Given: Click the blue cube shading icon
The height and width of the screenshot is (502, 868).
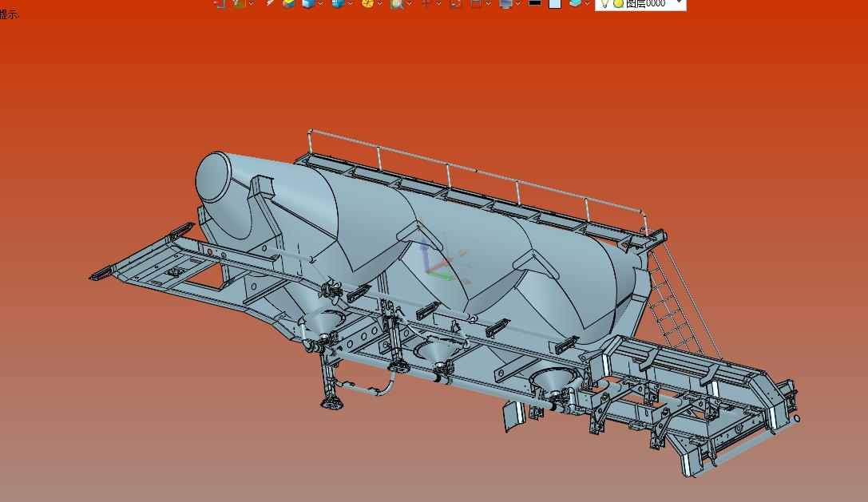Looking at the screenshot, I should point(308,2).
